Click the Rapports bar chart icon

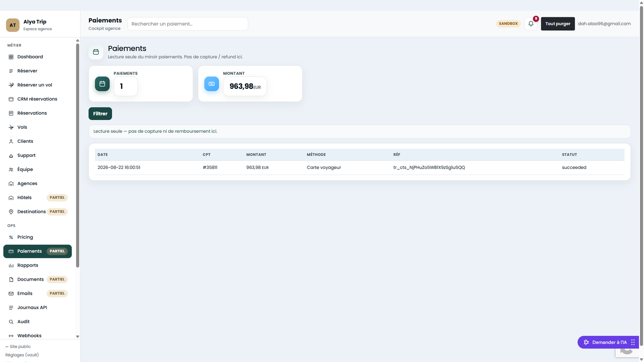point(11,265)
